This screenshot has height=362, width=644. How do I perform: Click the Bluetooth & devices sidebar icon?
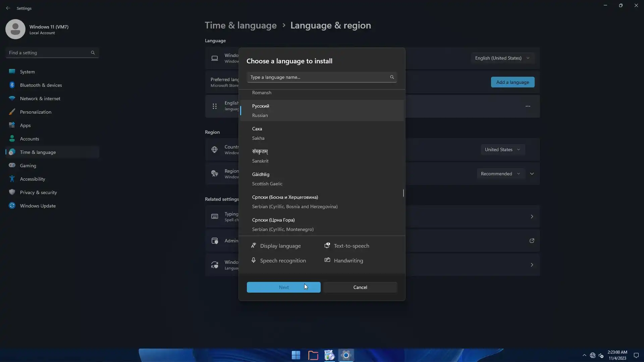[12, 85]
